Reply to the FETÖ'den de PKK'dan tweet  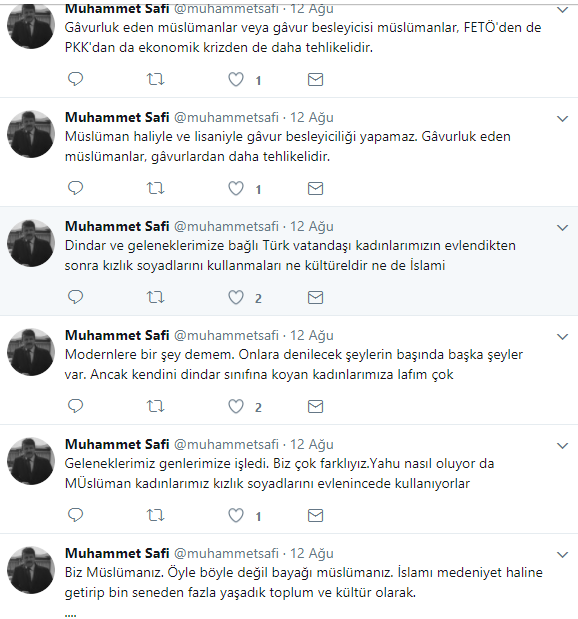[x=75, y=79]
